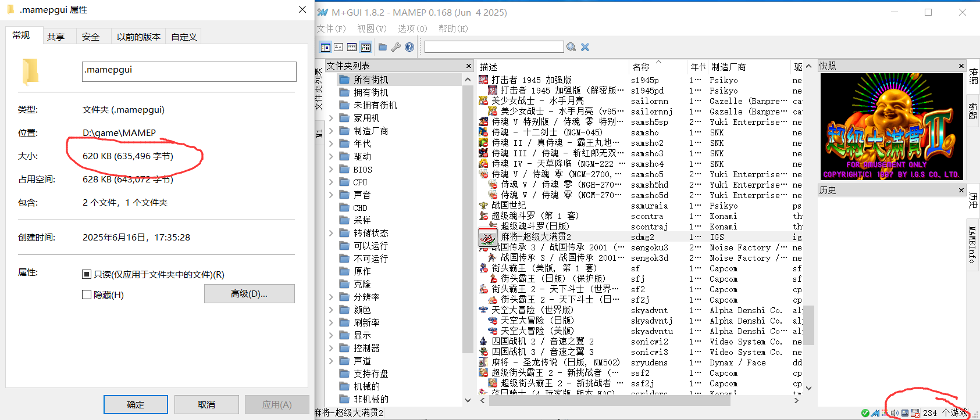
Task: Clear the search with the blue X icon
Action: [x=585, y=47]
